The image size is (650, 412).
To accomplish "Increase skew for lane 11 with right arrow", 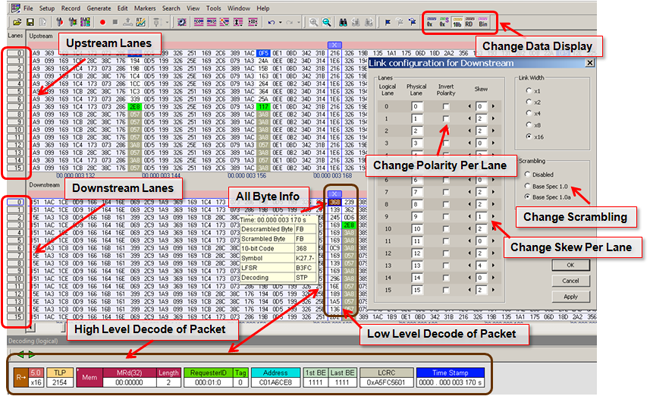I will (493, 241).
